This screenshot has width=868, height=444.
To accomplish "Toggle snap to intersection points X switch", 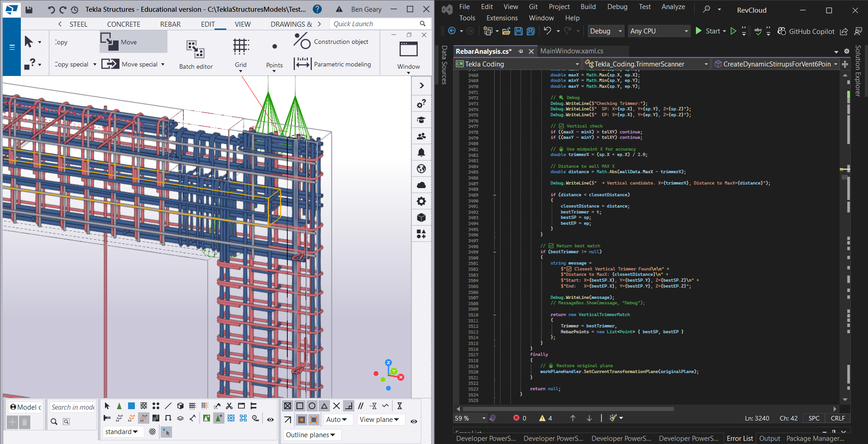I will pos(336,406).
